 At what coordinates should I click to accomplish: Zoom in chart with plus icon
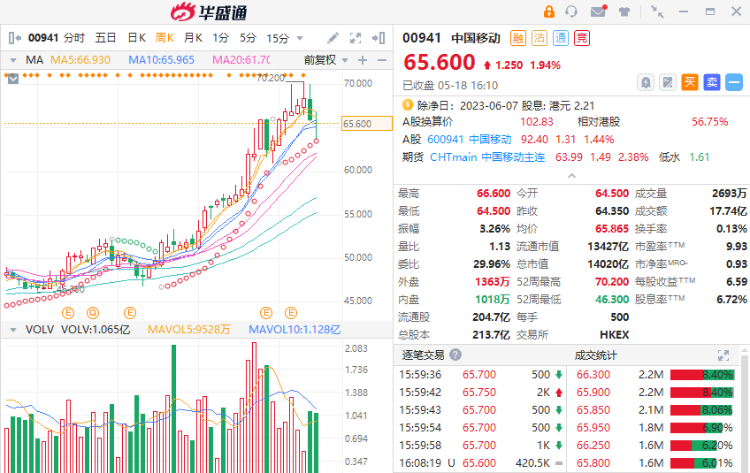(x=363, y=60)
